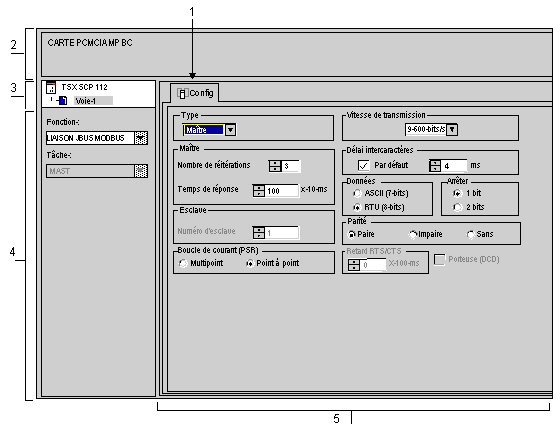
Task: Click the Temps de réponse value field
Action: [282, 191]
